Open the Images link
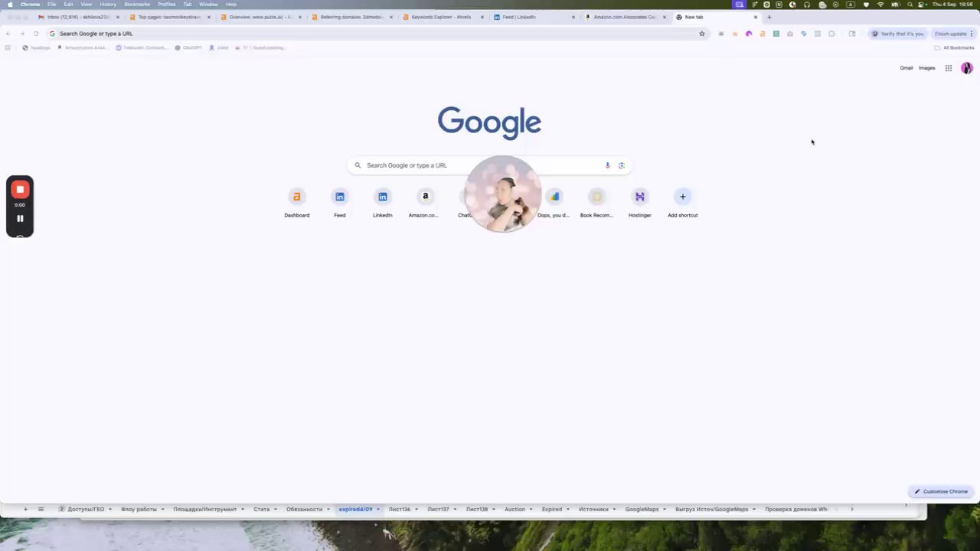980x551 pixels. pyautogui.click(x=927, y=68)
